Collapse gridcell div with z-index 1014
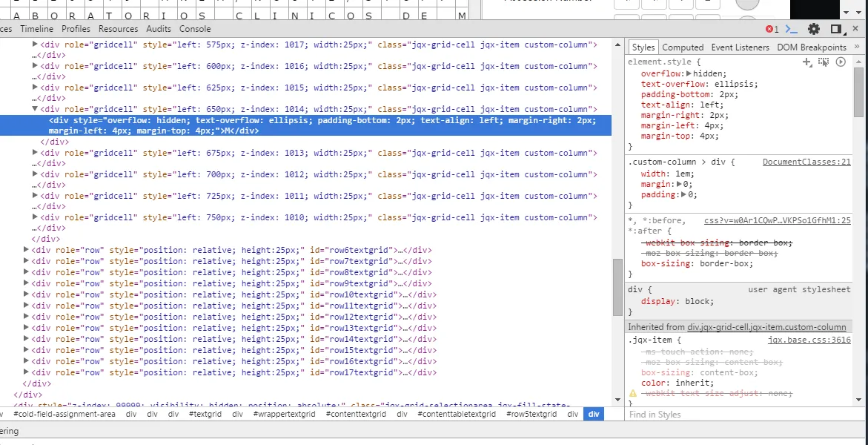 click(35, 109)
